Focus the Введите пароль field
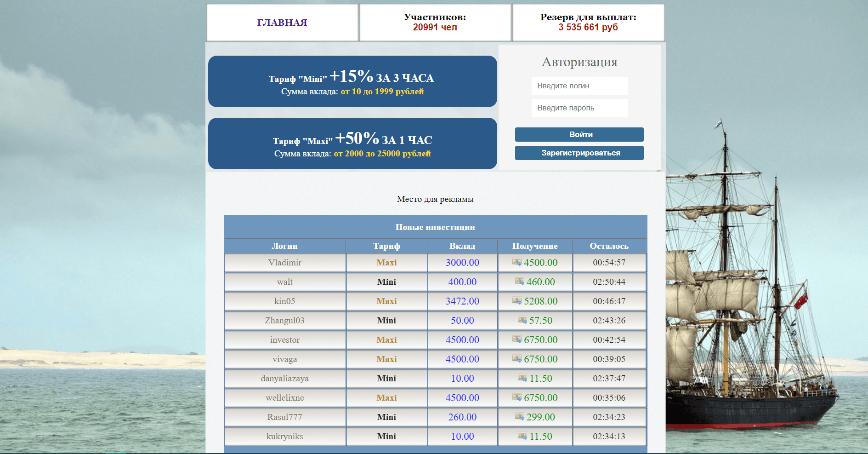The width and height of the screenshot is (868, 454). pos(579,108)
